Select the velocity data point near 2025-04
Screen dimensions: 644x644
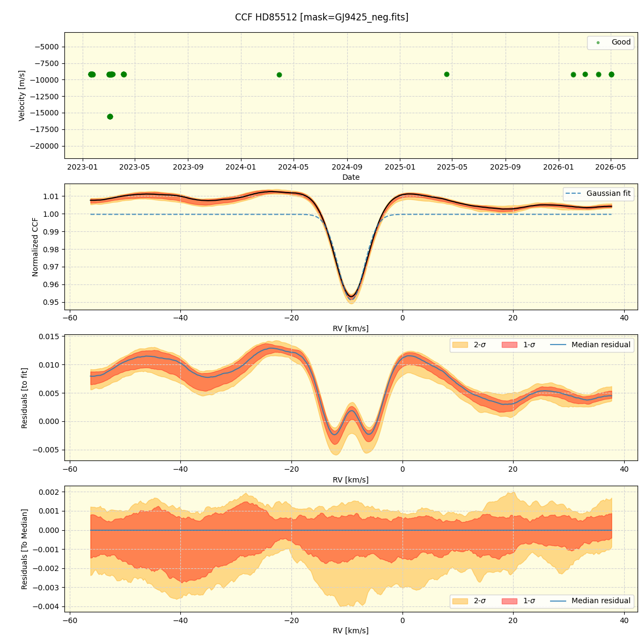pyautogui.click(x=447, y=74)
